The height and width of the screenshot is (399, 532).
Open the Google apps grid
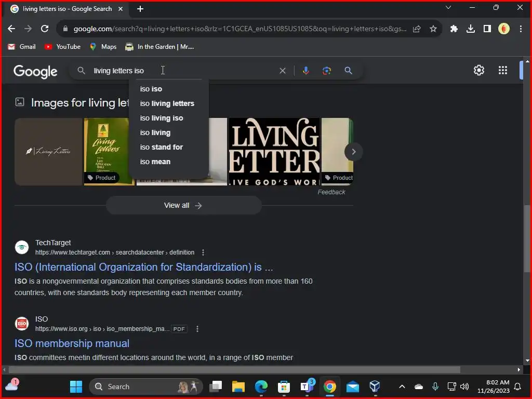(x=503, y=70)
